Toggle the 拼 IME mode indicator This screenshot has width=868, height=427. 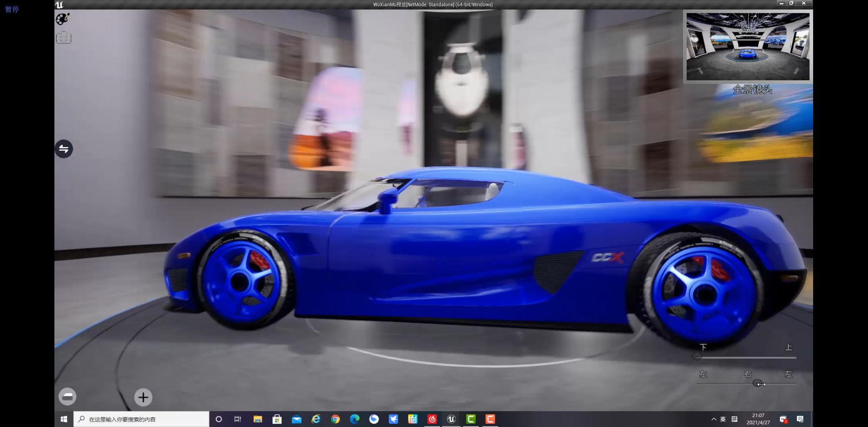(735, 419)
